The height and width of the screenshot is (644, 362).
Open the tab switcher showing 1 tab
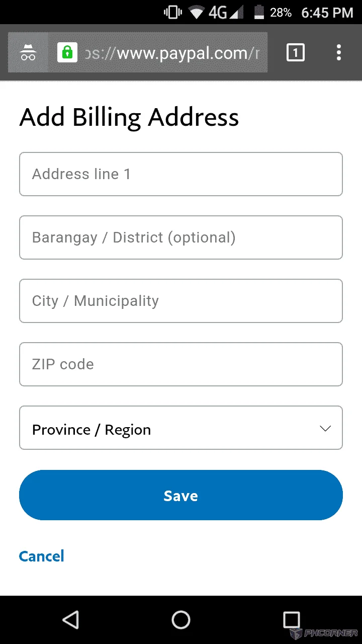(296, 52)
